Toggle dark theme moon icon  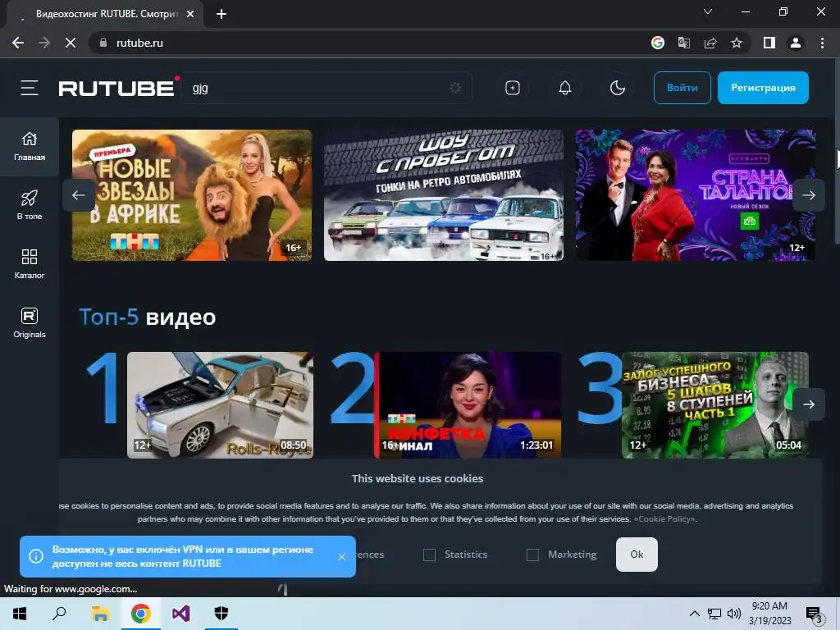point(617,88)
